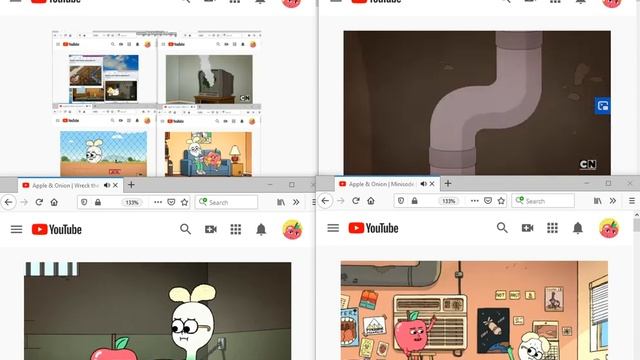Go to home page in bottom-left Firefox window

(x=54, y=202)
